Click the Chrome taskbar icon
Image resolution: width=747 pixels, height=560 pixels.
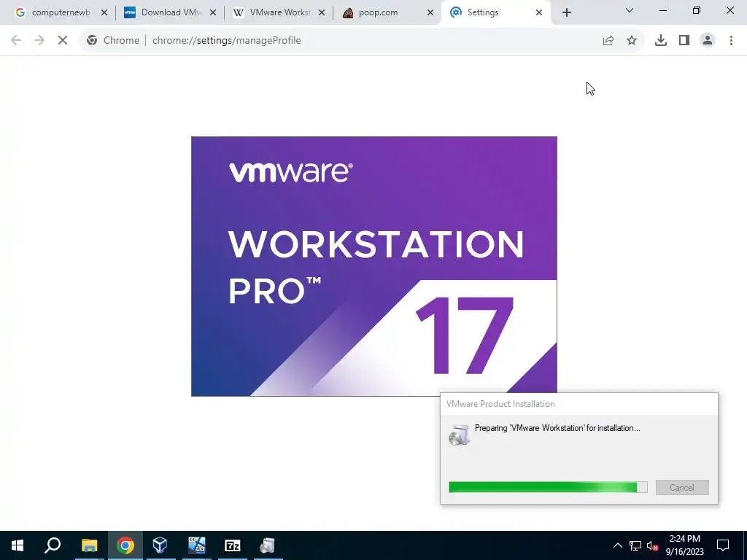125,545
